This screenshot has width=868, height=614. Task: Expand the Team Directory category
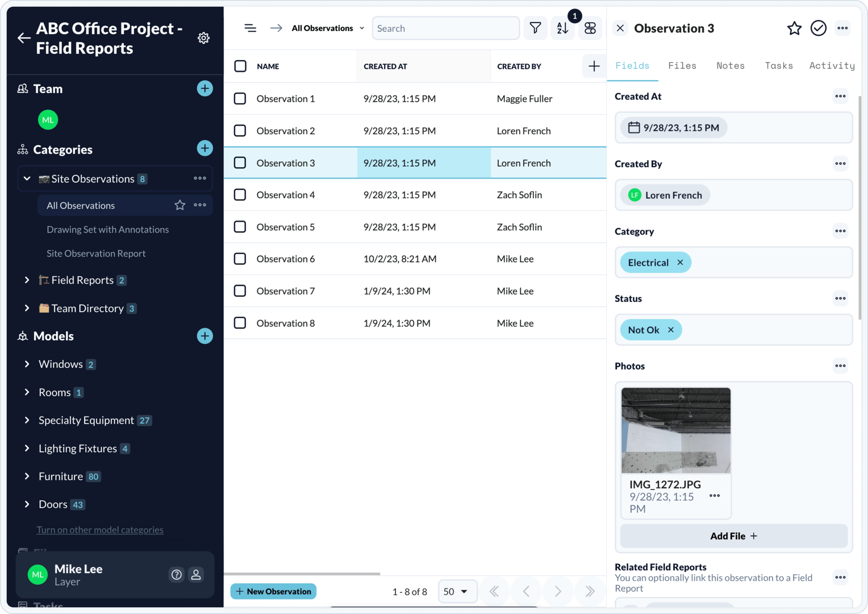pos(27,308)
